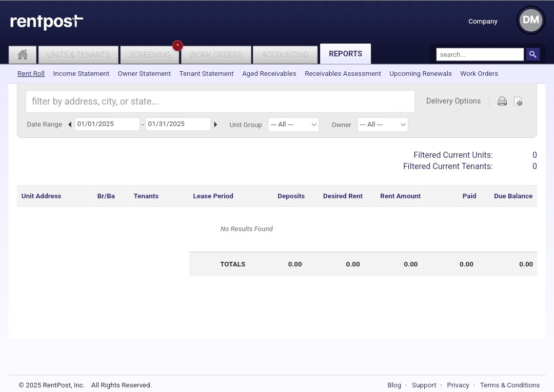
Task: Sort by Paid column header
Action: click(x=469, y=196)
